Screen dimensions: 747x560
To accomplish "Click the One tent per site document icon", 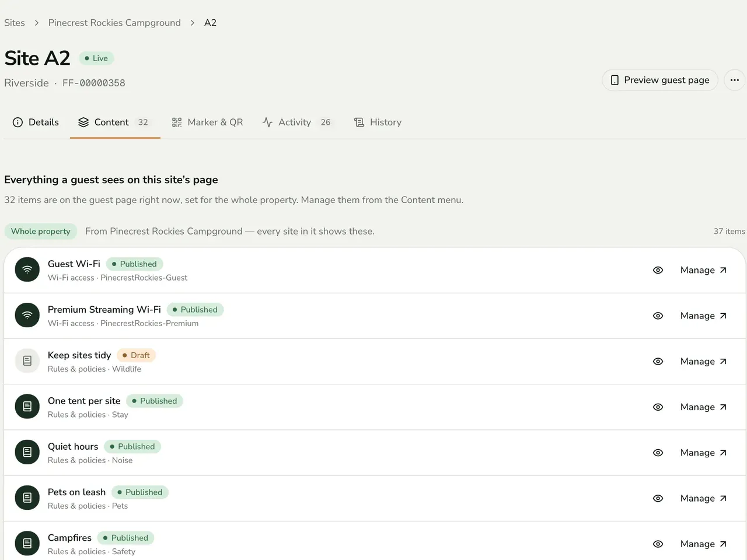I will pyautogui.click(x=27, y=407).
